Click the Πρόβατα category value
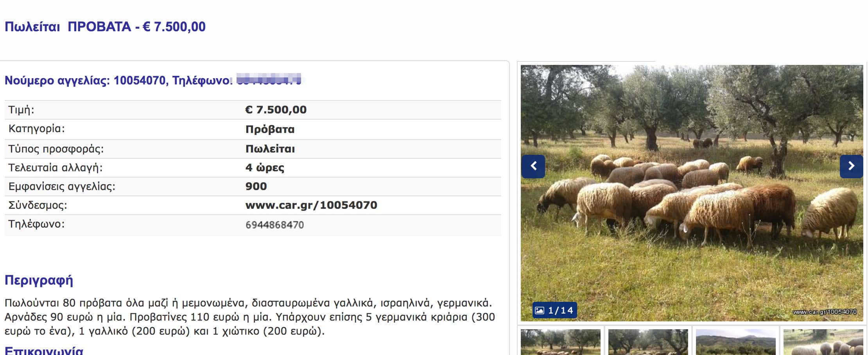The image size is (868, 355). [270, 129]
